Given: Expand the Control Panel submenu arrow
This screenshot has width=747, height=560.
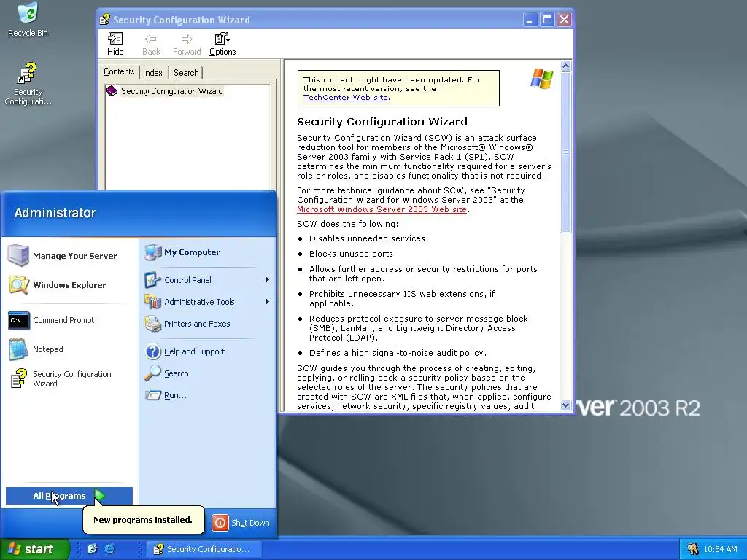Looking at the screenshot, I should click(267, 280).
